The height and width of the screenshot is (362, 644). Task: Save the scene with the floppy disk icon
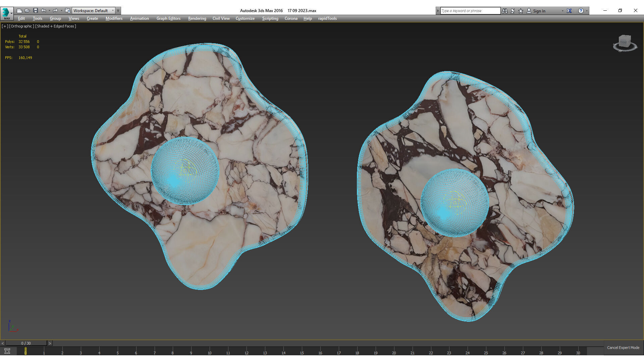[35, 11]
